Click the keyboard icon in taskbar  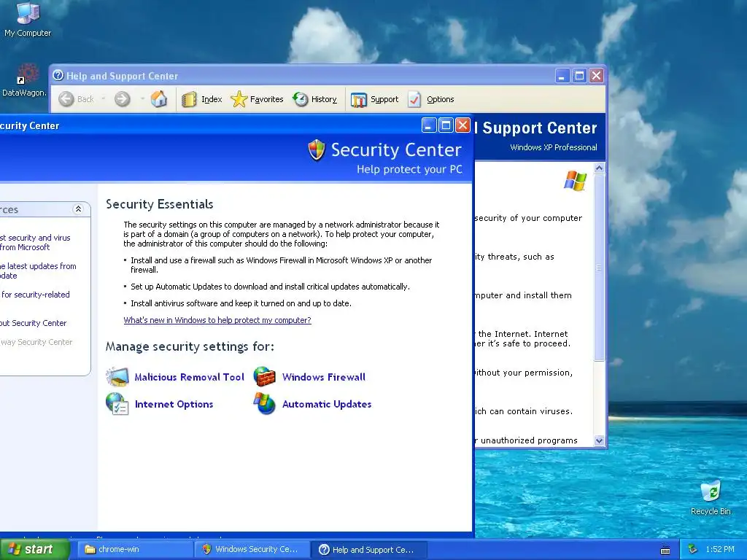point(665,550)
